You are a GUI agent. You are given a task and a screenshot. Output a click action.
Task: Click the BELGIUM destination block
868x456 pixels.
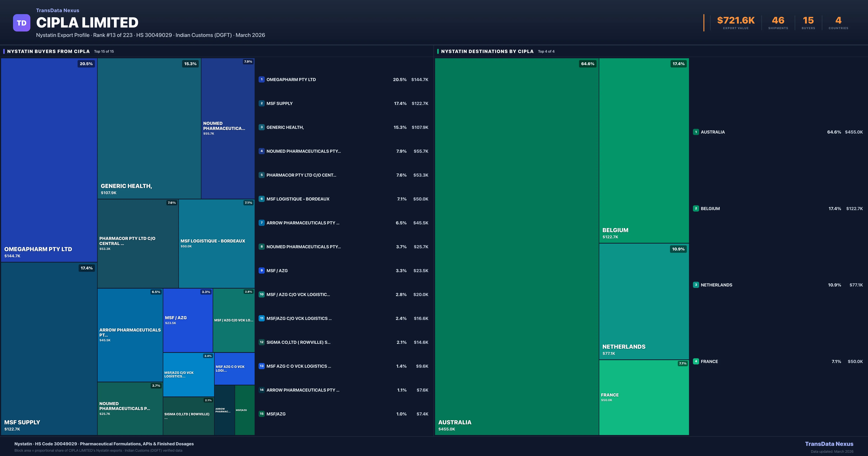pyautogui.click(x=644, y=150)
